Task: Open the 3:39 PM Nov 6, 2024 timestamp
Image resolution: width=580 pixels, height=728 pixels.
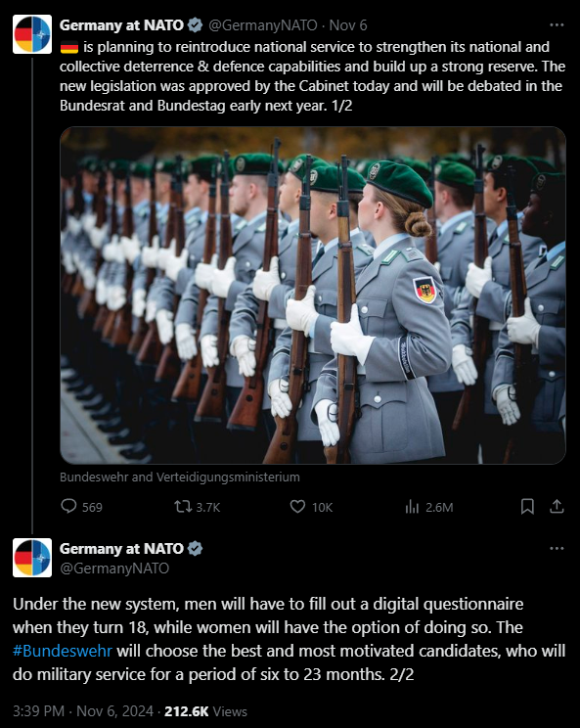Action: point(83,711)
